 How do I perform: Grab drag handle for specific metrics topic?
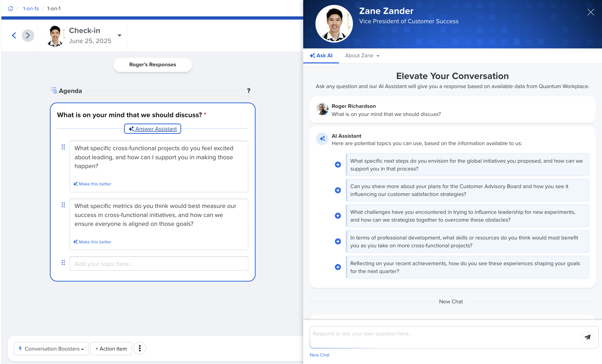click(x=63, y=205)
